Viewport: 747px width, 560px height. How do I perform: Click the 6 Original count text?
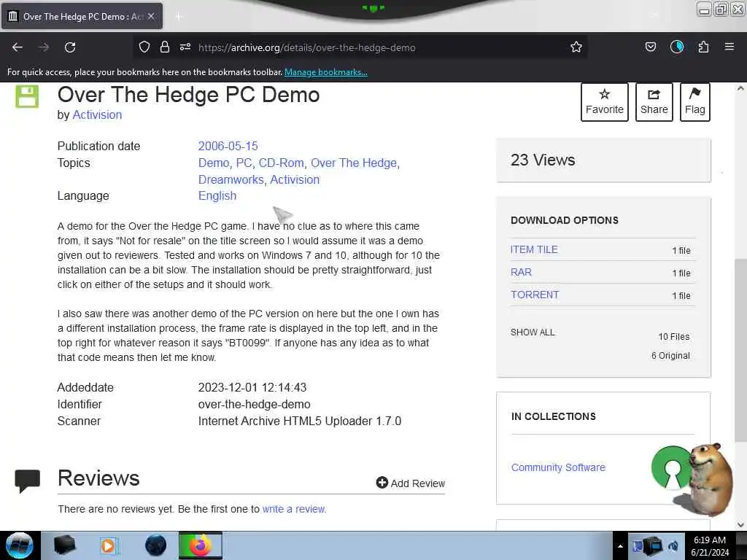670,356
